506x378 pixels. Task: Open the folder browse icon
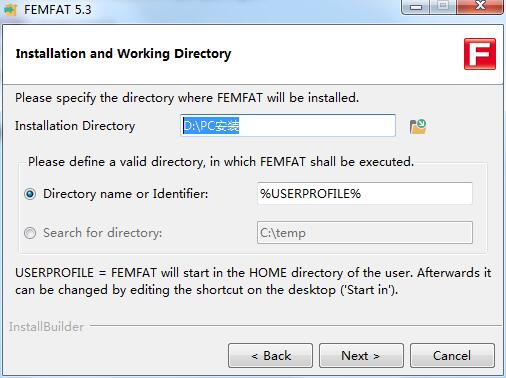[x=418, y=127]
